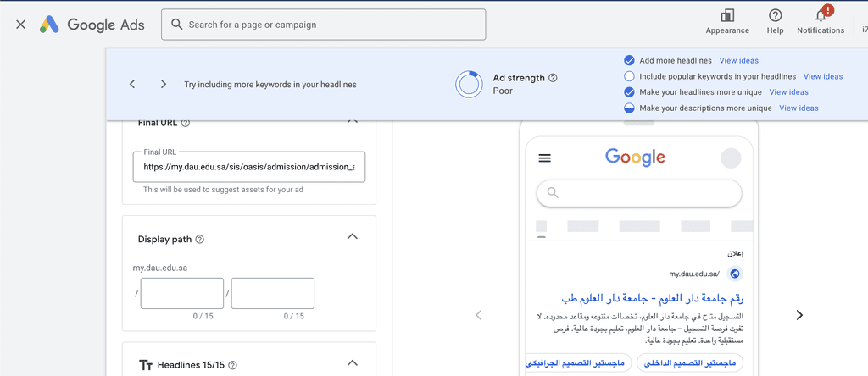This screenshot has width=868, height=376.
Task: Open the Notifications bell
Action: point(821,15)
